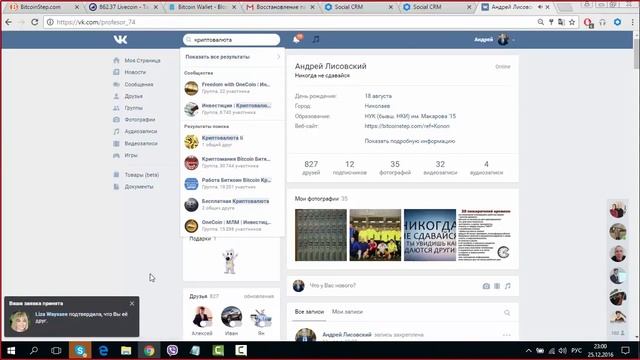Open the music note icon in header
This screenshot has height=360, width=640.
pos(316,39)
